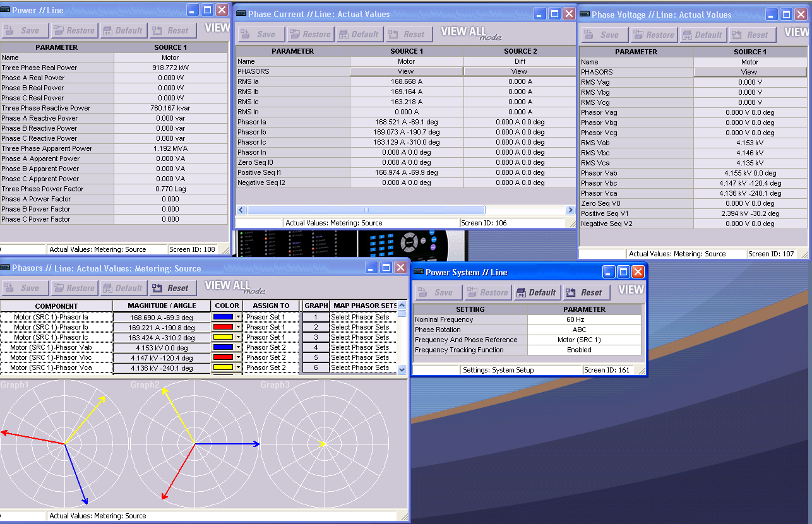The height and width of the screenshot is (524, 812).
Task: Click Phase Current window title bar icon
Action: pyautogui.click(x=241, y=14)
